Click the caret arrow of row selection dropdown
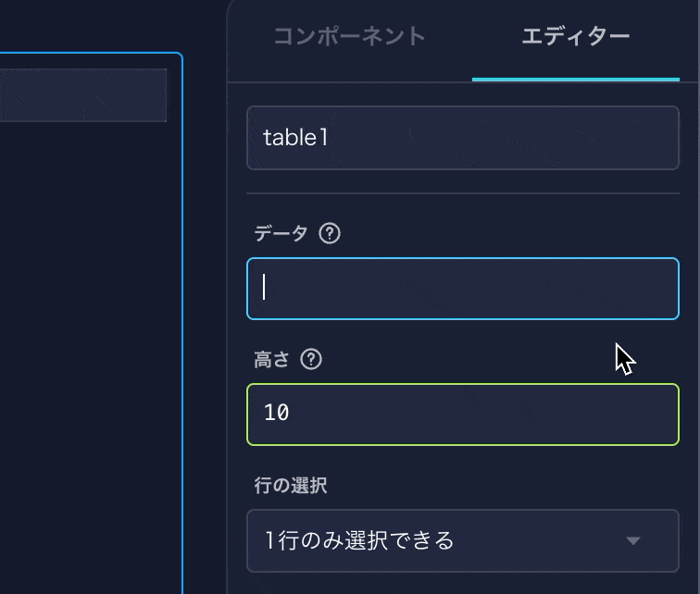 (x=633, y=540)
